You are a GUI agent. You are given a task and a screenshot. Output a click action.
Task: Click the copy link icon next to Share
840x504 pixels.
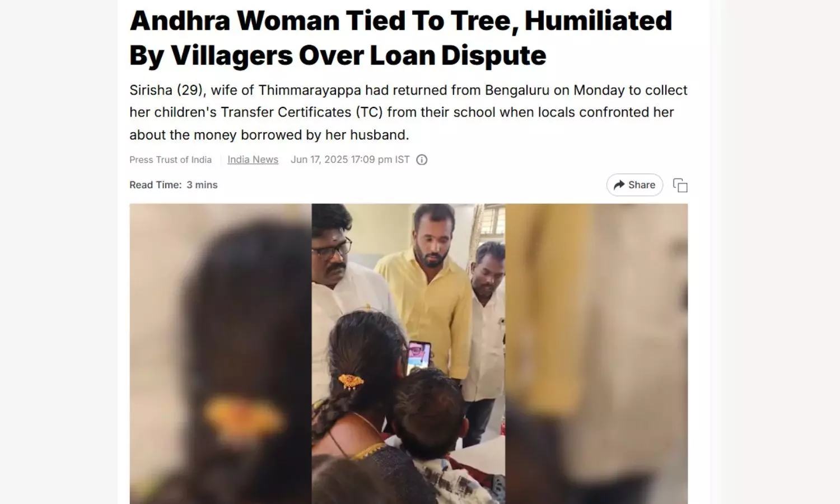tap(680, 185)
